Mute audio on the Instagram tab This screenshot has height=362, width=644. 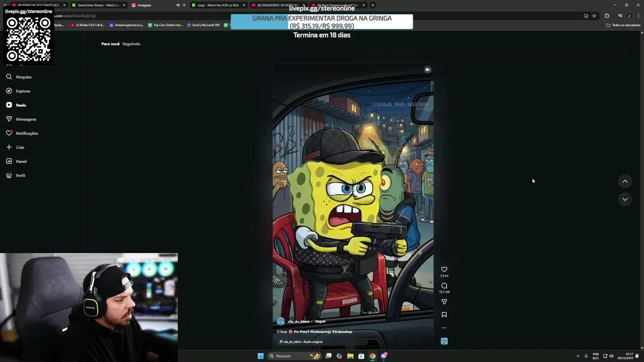point(178,5)
